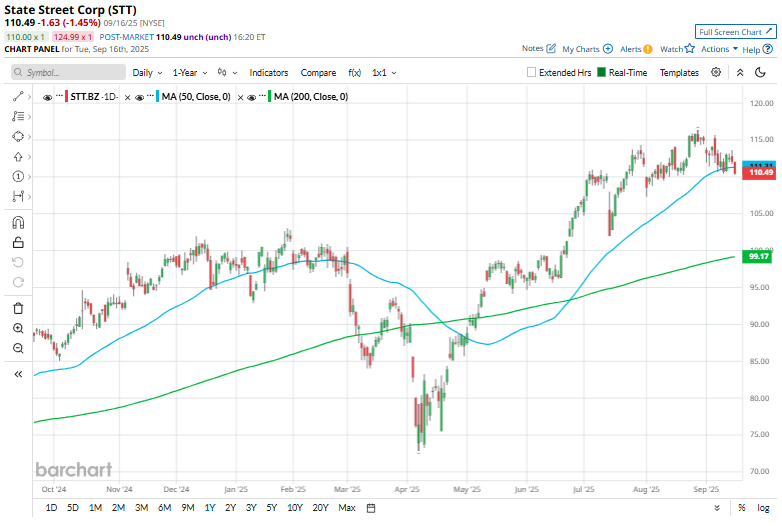The width and height of the screenshot is (782, 526).
Task: Select the 5Y time range
Action: click(x=271, y=508)
